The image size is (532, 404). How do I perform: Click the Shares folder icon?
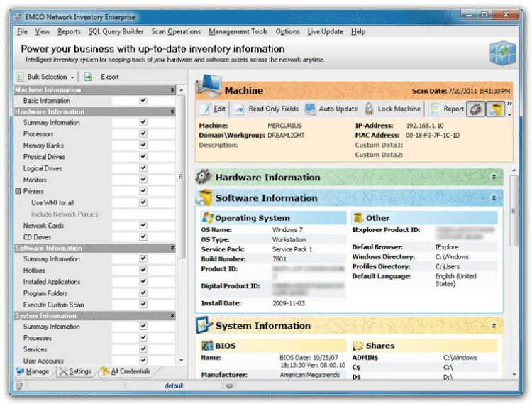[x=358, y=346]
